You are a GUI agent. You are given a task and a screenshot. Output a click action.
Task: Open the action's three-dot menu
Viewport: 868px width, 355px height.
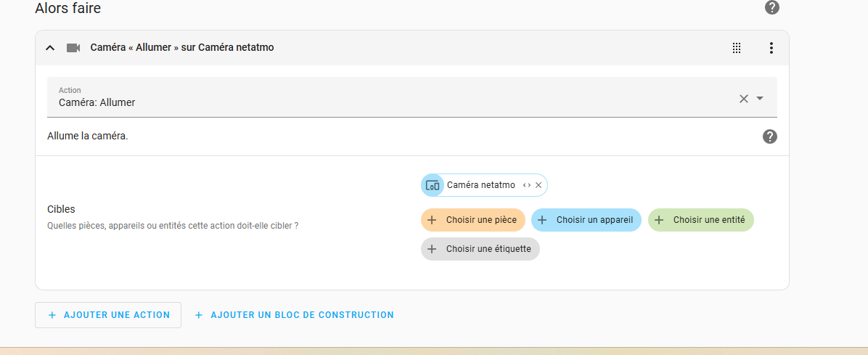tap(771, 48)
